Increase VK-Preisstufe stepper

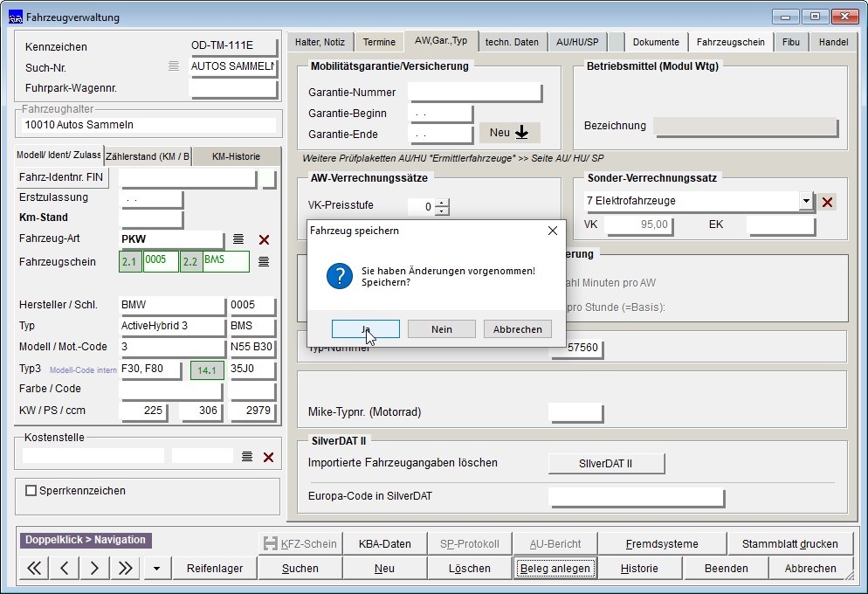tap(442, 202)
